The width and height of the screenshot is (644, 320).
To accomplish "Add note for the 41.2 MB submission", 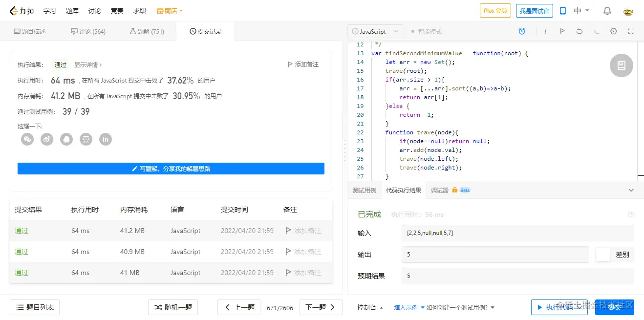I will pos(303,231).
